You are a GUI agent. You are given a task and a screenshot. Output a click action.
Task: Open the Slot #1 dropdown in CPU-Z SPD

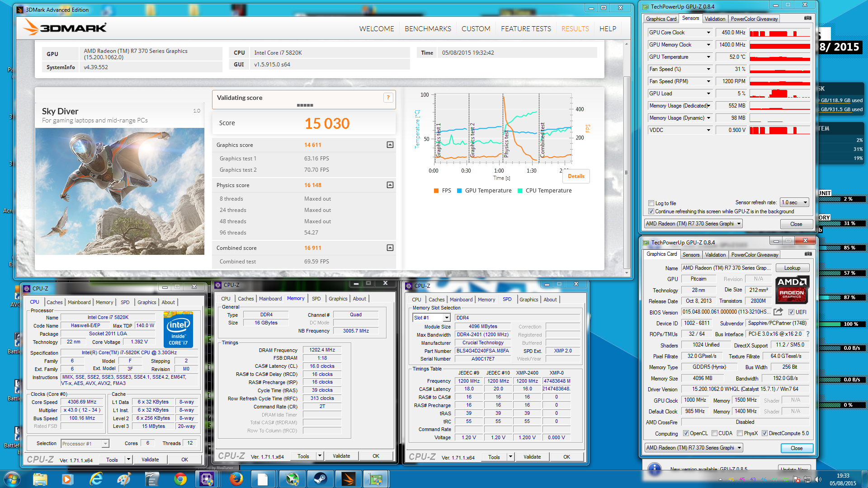(x=446, y=318)
